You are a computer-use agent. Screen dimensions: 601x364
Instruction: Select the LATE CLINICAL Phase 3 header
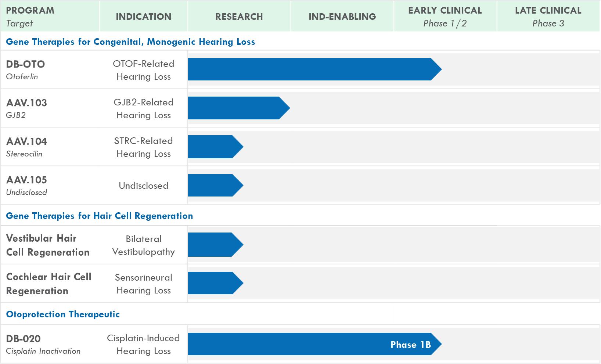548,17
